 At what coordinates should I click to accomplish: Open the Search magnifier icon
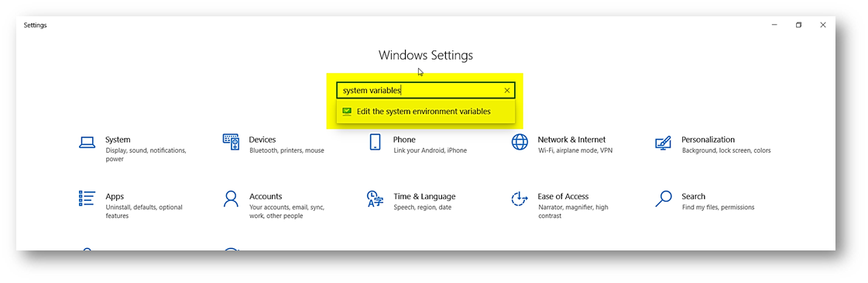(x=663, y=198)
